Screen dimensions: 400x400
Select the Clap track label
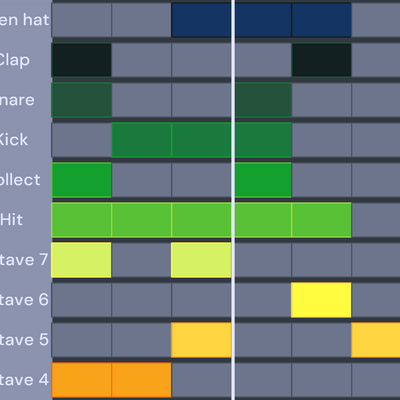15,60
